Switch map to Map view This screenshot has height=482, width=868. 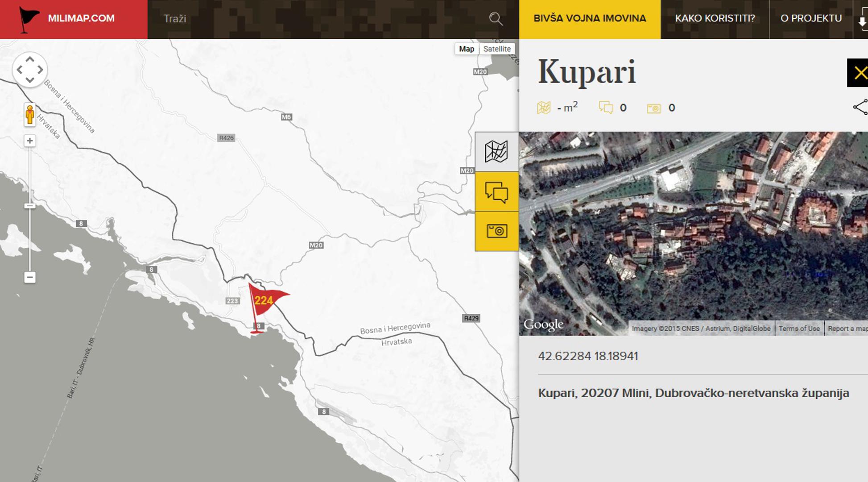(x=467, y=49)
